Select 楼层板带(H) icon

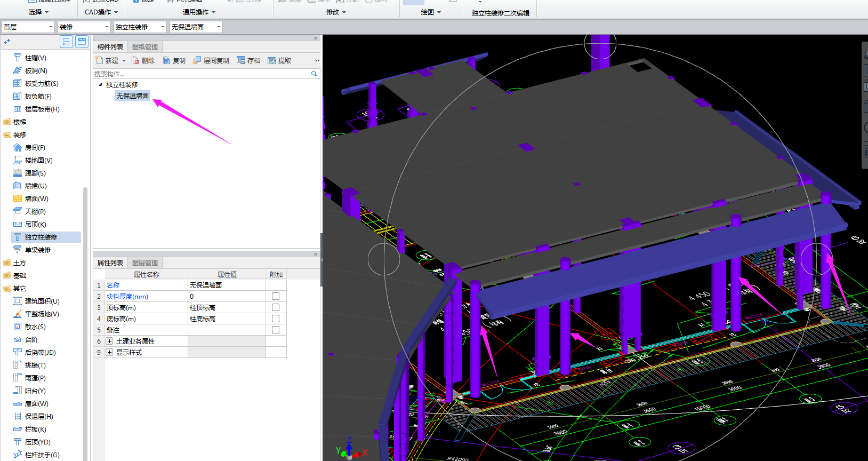[x=18, y=109]
